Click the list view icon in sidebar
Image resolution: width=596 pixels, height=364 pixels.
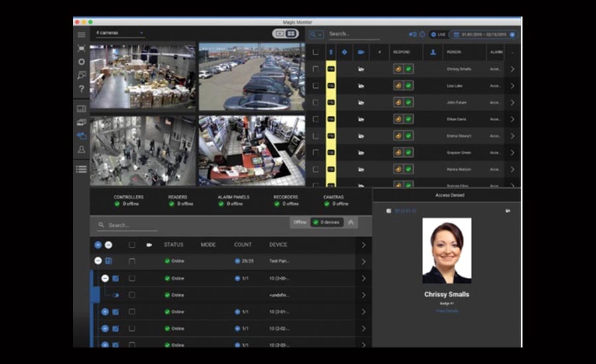click(81, 169)
